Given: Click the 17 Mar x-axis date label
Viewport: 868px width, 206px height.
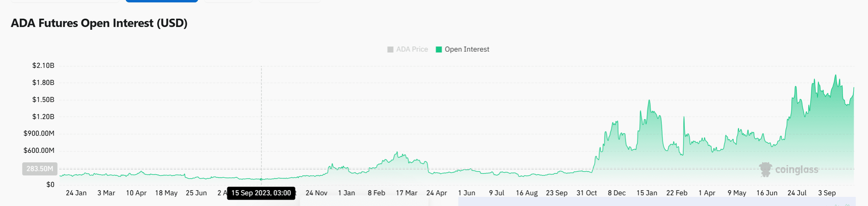Looking at the screenshot, I should pos(406,193).
